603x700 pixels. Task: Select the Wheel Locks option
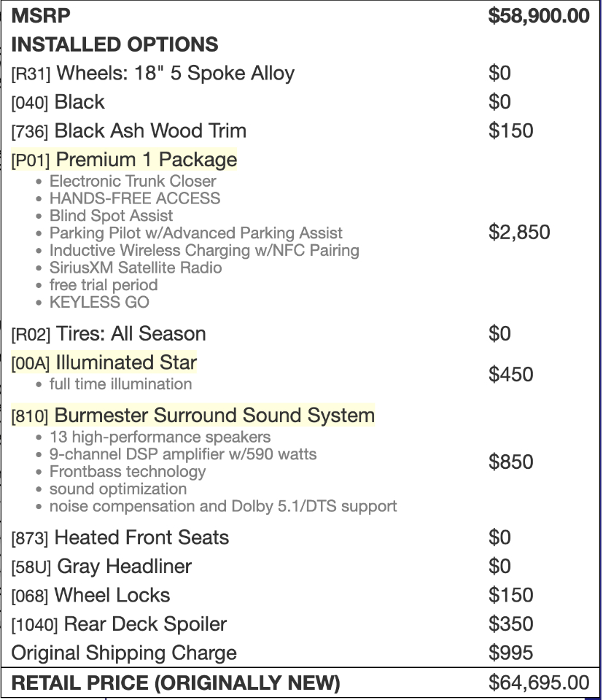point(91,595)
